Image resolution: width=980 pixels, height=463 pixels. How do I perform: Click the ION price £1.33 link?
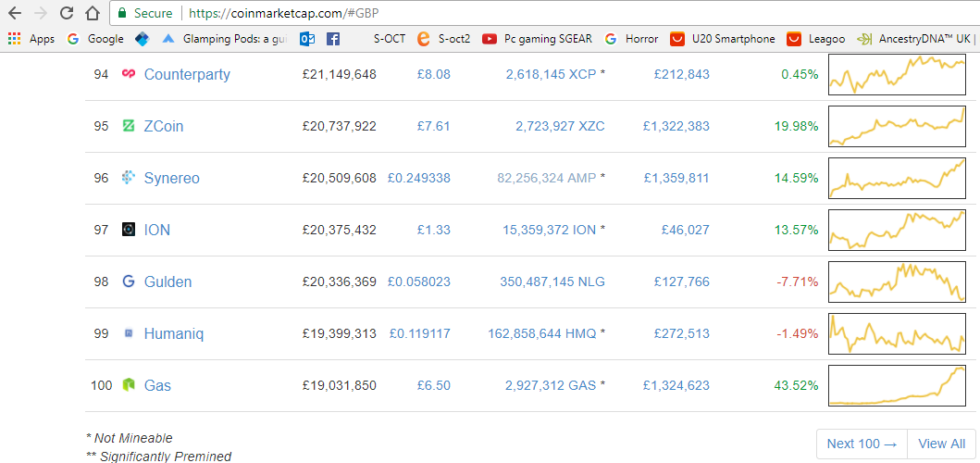[x=433, y=230]
